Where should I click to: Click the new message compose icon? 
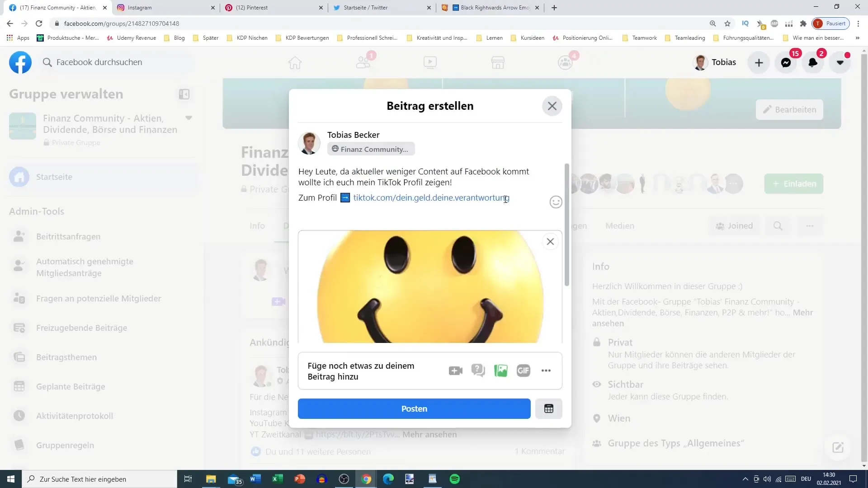[x=838, y=447]
